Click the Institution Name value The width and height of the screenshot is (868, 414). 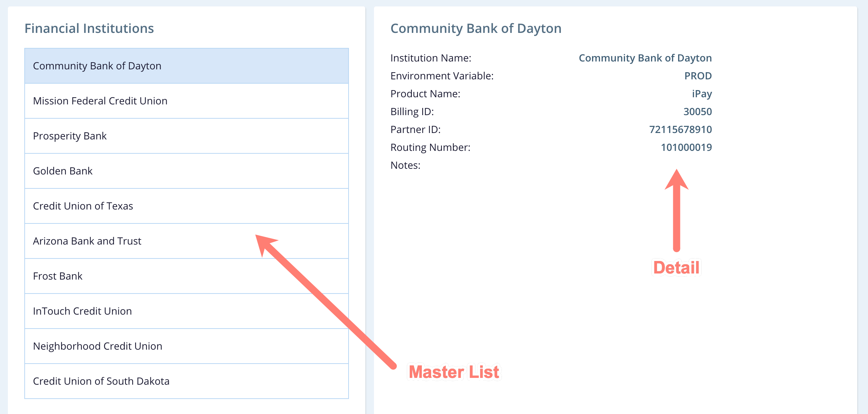pyautogui.click(x=645, y=58)
